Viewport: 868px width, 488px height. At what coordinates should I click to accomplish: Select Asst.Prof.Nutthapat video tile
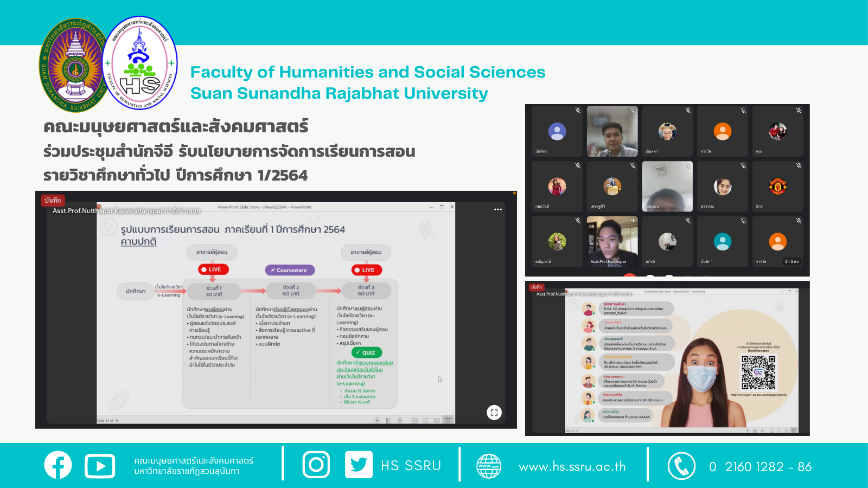coord(612,241)
